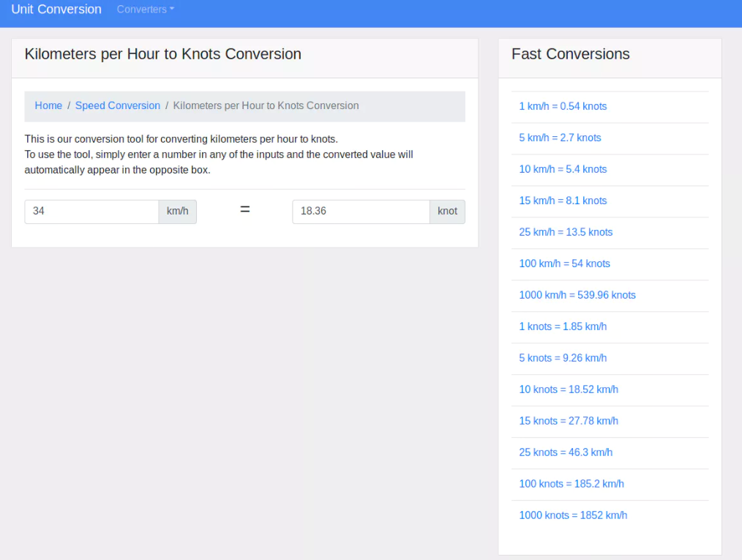Image resolution: width=742 pixels, height=560 pixels.
Task: Click the Fast Conversions heading
Action: (x=570, y=54)
